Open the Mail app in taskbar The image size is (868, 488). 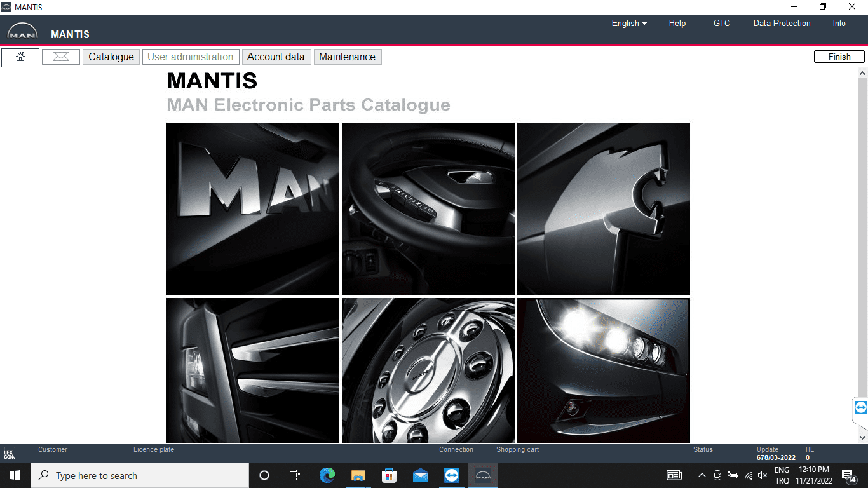click(420, 475)
